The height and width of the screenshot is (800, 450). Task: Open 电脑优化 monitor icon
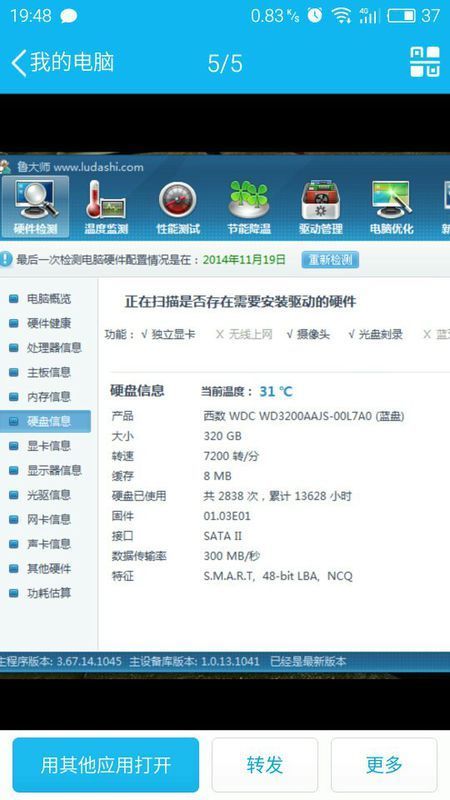391,207
